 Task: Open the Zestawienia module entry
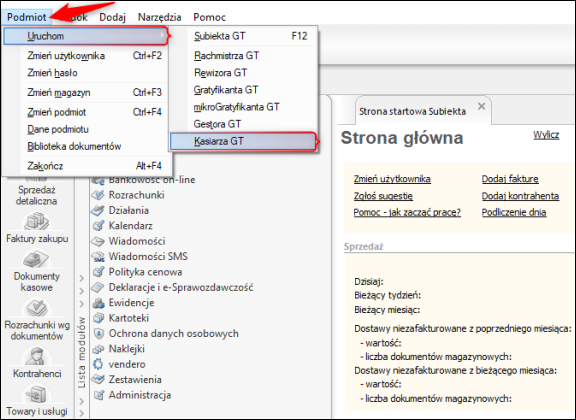coord(135,380)
